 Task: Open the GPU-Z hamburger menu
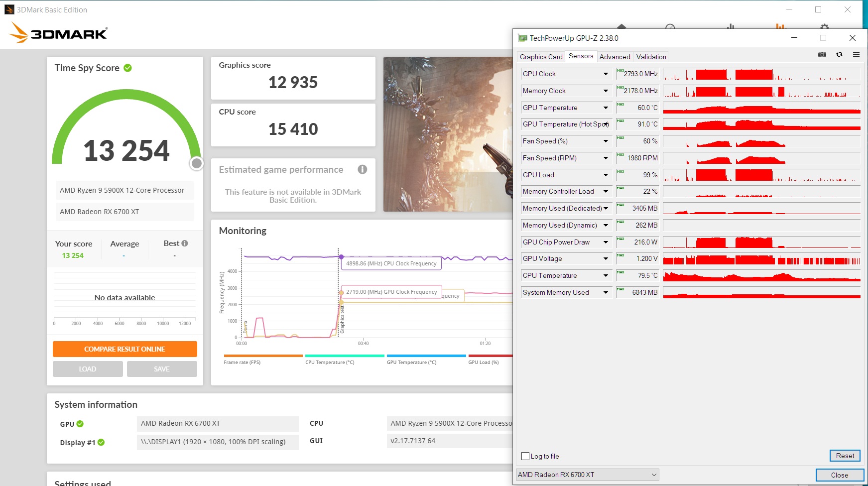coord(856,54)
